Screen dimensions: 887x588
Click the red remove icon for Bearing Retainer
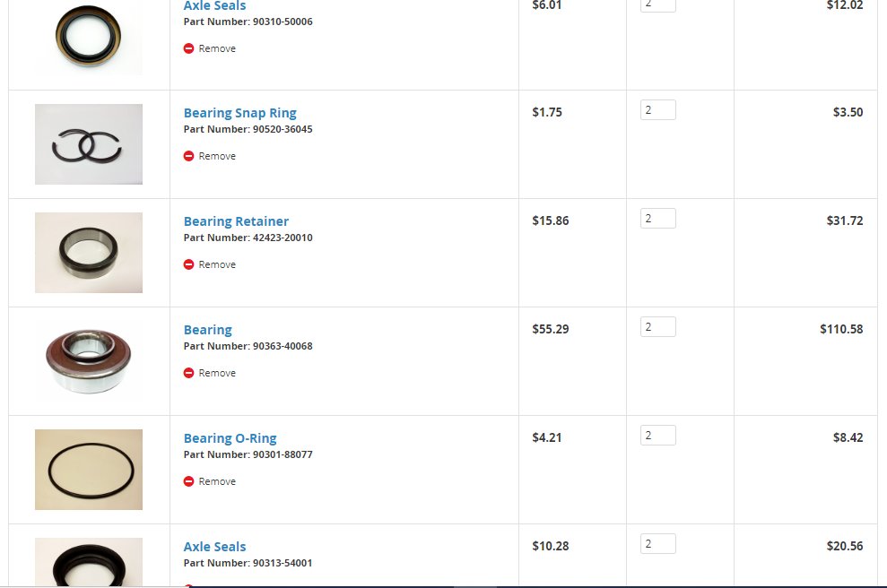click(x=188, y=264)
